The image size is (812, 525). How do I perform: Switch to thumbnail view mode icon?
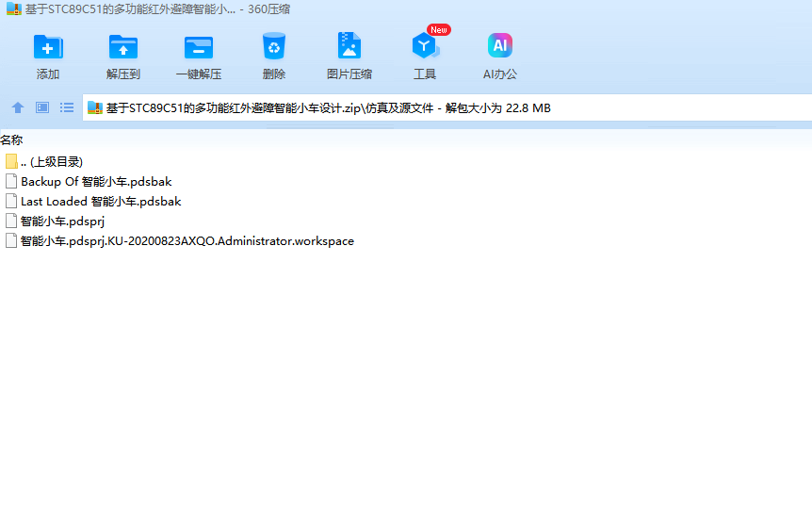coord(42,107)
